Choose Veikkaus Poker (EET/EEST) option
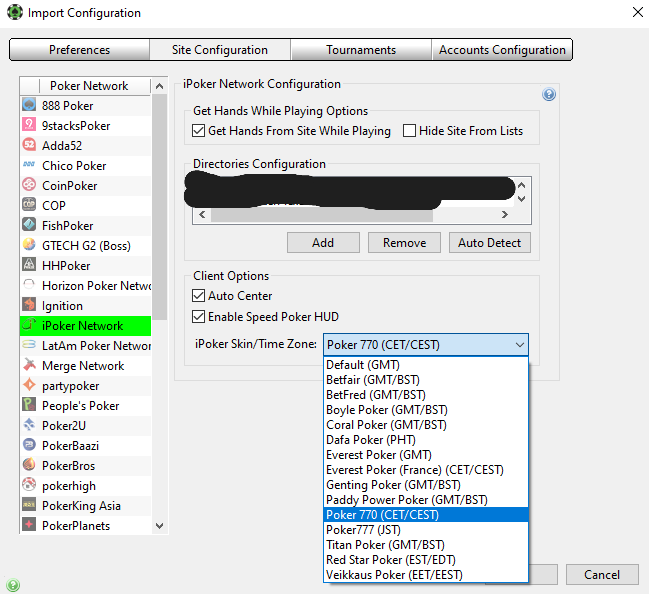The width and height of the screenshot is (649, 594). [x=426, y=575]
